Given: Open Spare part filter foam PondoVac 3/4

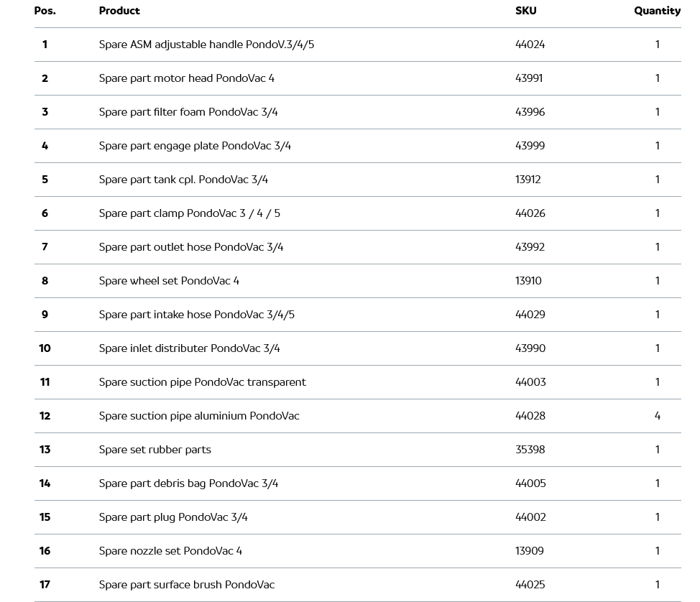Looking at the screenshot, I should pos(188,112).
